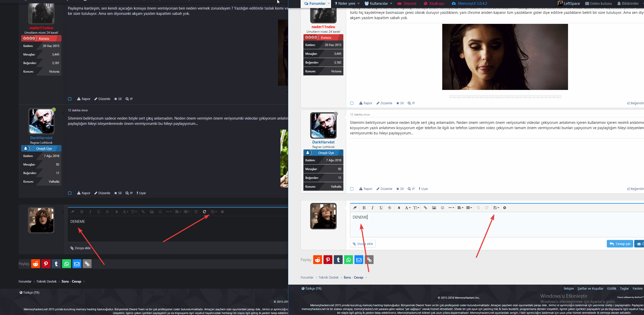Open the Türkçe (TR) language chooser in light footer
This screenshot has width=644, height=315.
(x=311, y=289)
